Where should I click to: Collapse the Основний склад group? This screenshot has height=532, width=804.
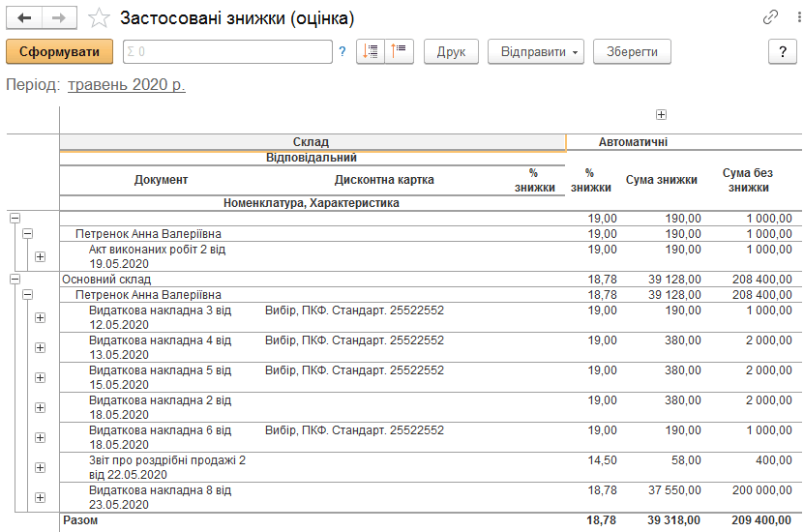click(15, 280)
